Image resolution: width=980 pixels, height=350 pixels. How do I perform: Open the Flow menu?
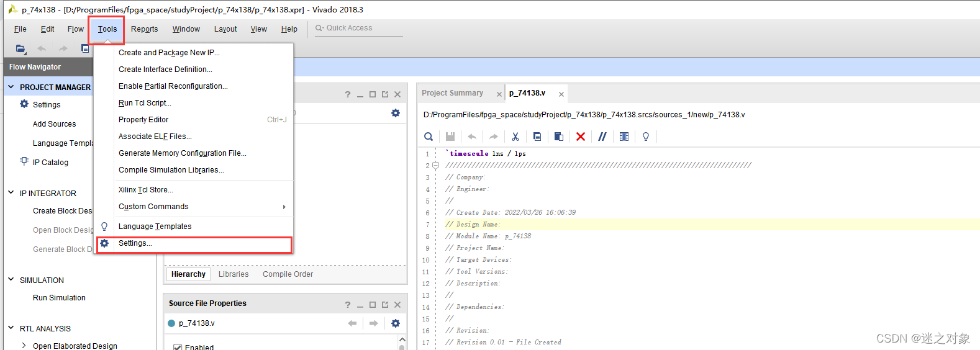[76, 29]
